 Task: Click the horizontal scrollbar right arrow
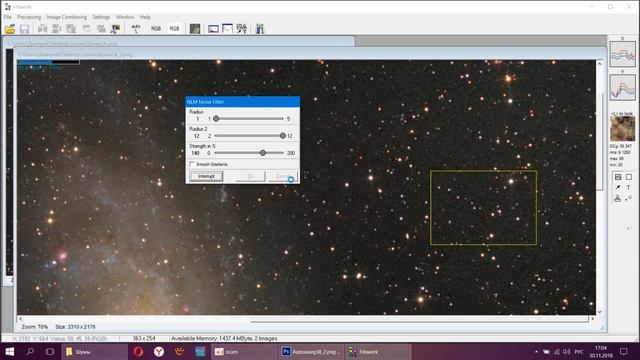(592, 319)
